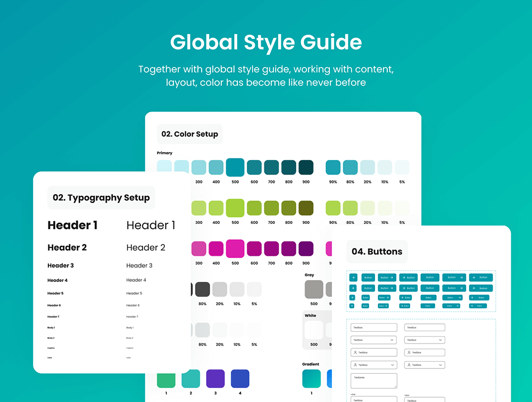The image size is (532, 402).
Task: Click the user icon in the right dropdown textbox
Action: point(409,365)
